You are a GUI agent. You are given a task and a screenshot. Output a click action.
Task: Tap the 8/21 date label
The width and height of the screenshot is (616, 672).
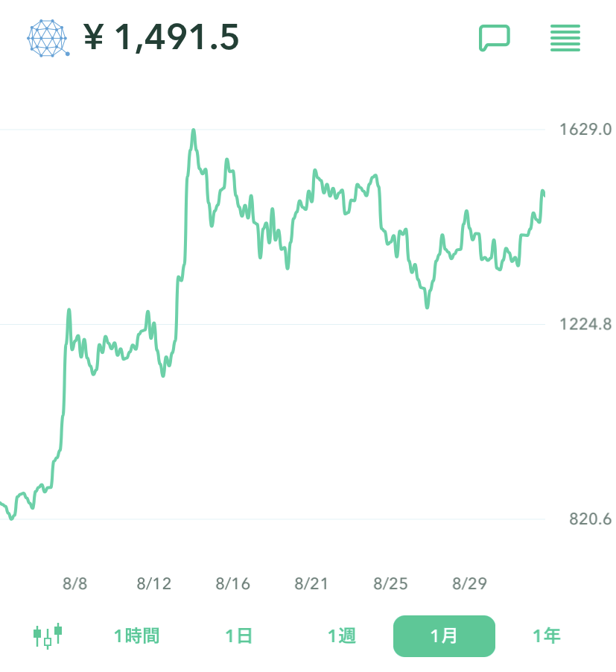coord(311,583)
